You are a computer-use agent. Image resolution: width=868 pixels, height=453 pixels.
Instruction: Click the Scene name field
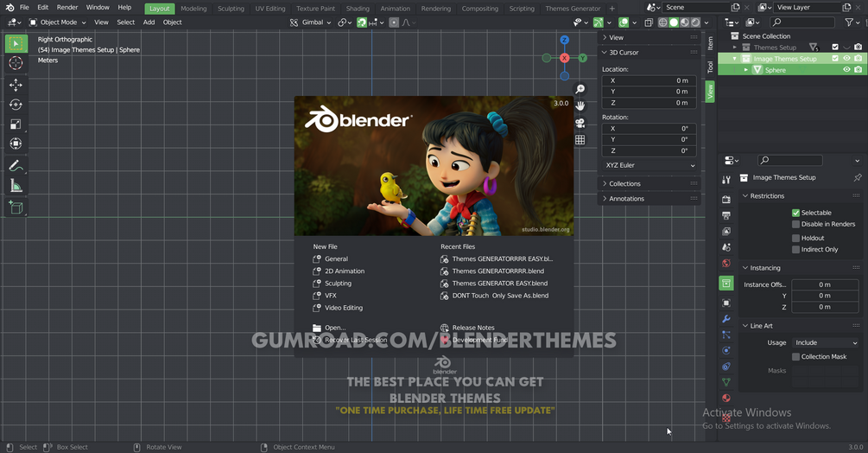696,7
